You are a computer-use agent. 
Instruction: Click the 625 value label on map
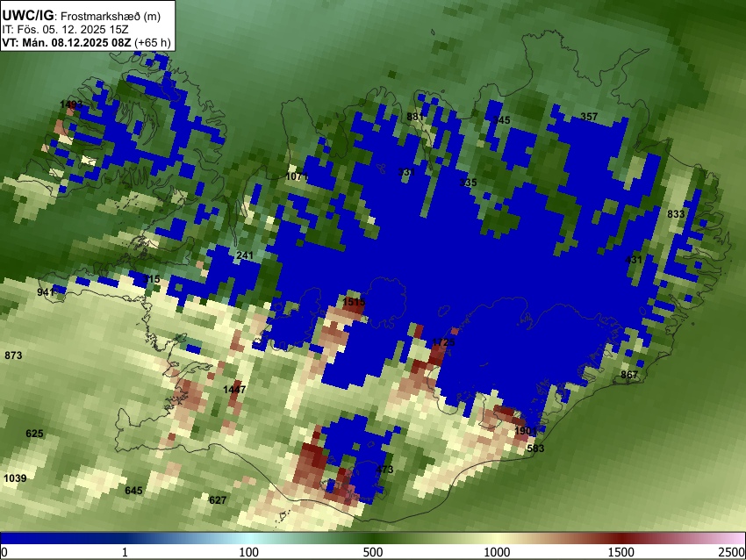tap(34, 434)
